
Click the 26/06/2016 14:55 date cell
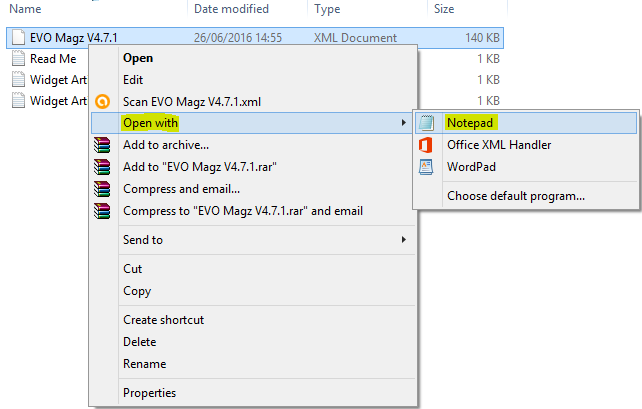[x=238, y=38]
